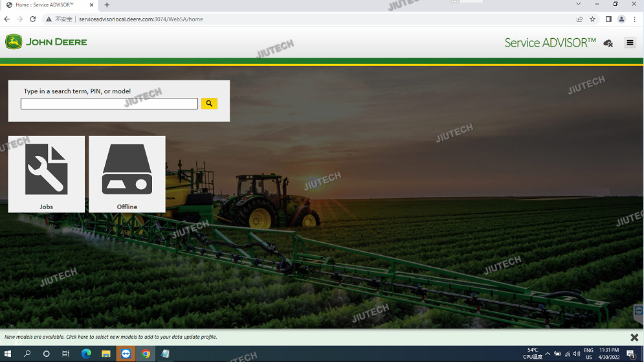Click the Service ADVISOR title text
644x362 pixels.
point(550,43)
